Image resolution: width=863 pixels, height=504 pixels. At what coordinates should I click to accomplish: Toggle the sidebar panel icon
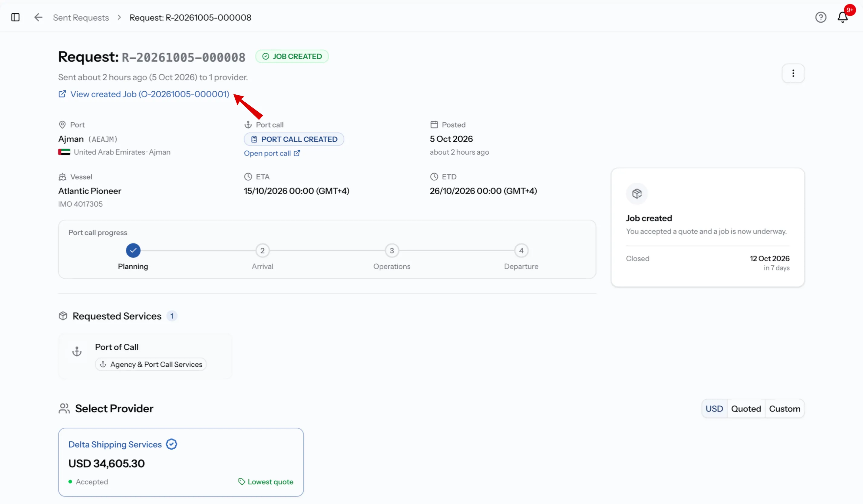point(15,17)
